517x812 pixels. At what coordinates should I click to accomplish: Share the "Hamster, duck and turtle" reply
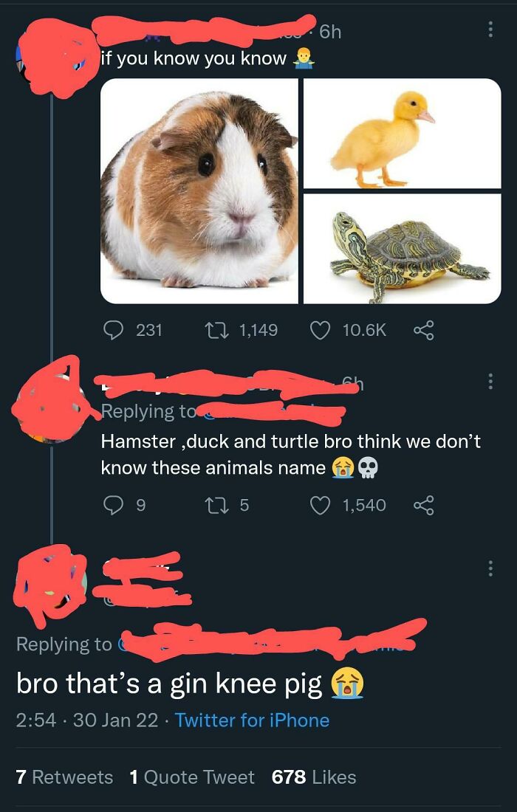coord(422,505)
